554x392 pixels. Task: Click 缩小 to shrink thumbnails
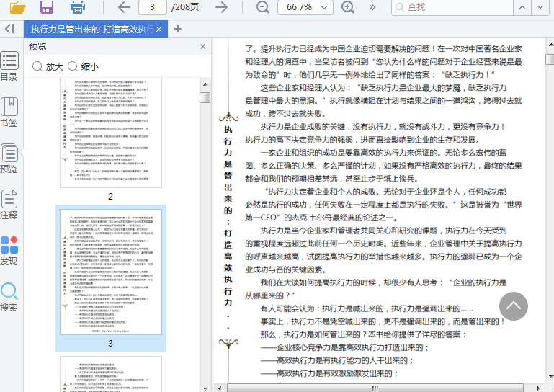pos(83,66)
